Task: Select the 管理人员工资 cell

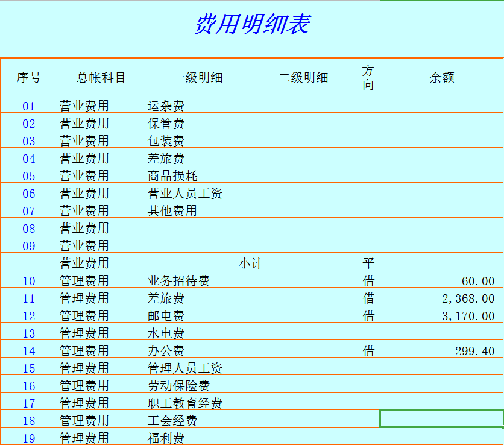Action: tap(197, 367)
